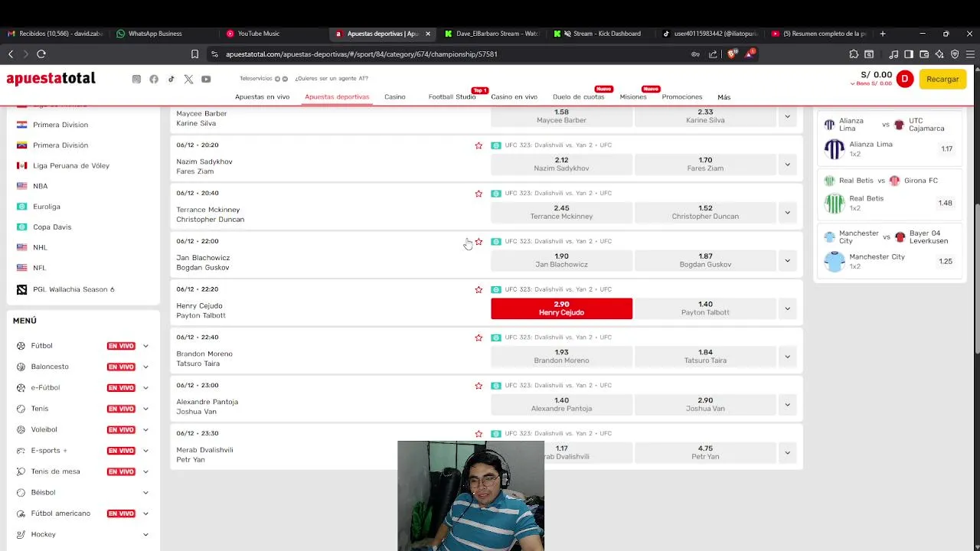This screenshot has height=551, width=980.
Task: Open the Apuestas deportivas tab
Action: (337, 97)
